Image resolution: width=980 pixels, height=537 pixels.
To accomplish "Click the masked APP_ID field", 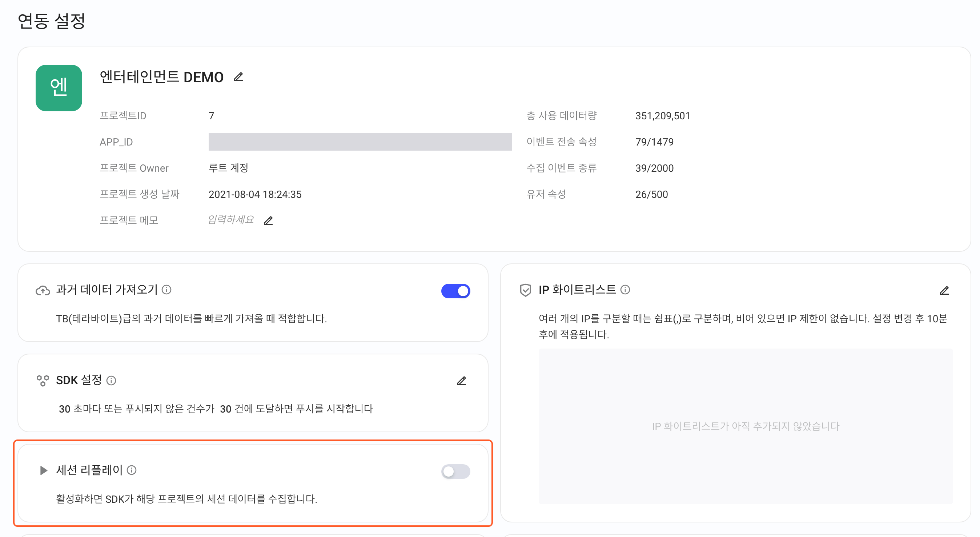I will (360, 142).
